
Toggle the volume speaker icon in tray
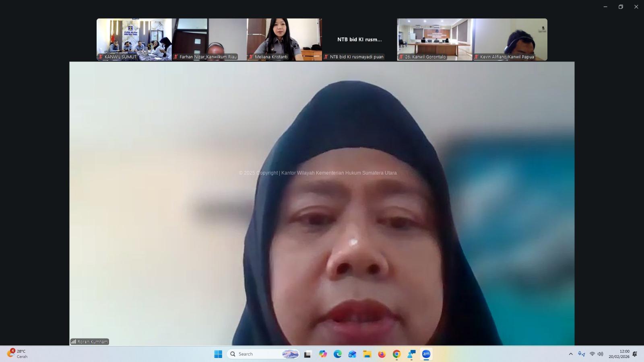point(600,354)
